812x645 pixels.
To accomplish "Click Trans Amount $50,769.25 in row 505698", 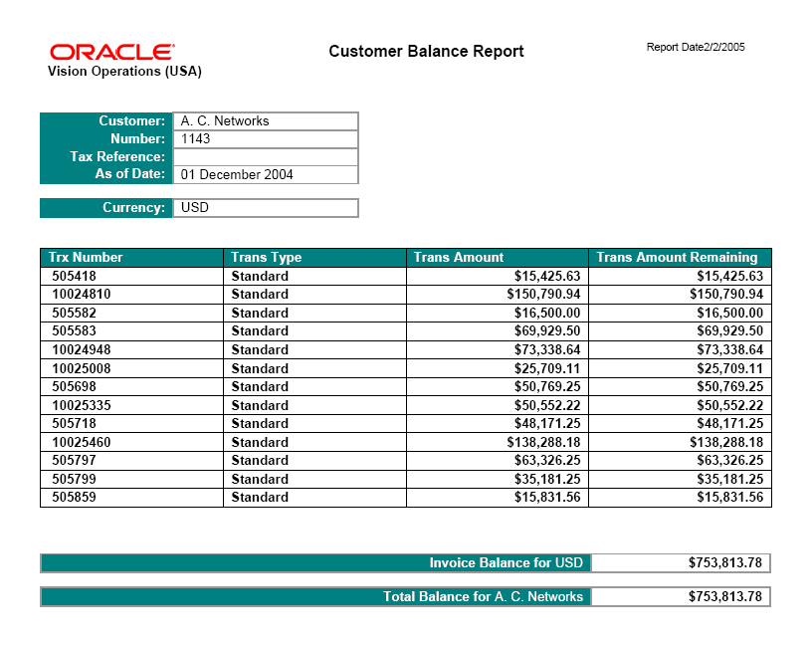I will tap(547, 386).
